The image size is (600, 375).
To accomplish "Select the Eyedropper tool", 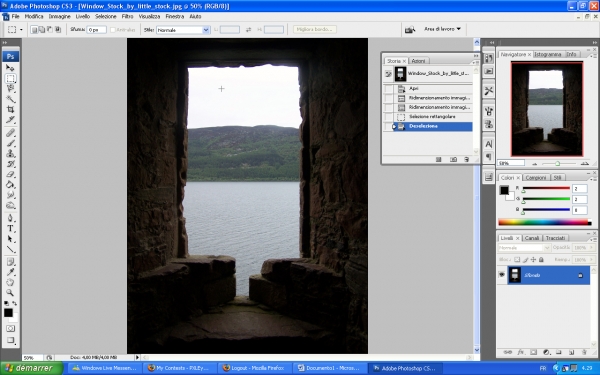I will click(x=10, y=272).
